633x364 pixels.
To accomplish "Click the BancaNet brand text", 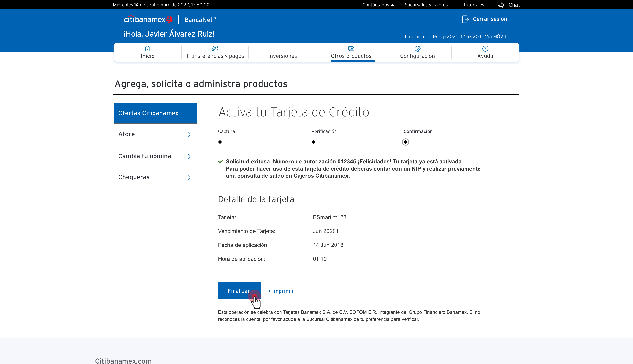I will click(x=200, y=20).
